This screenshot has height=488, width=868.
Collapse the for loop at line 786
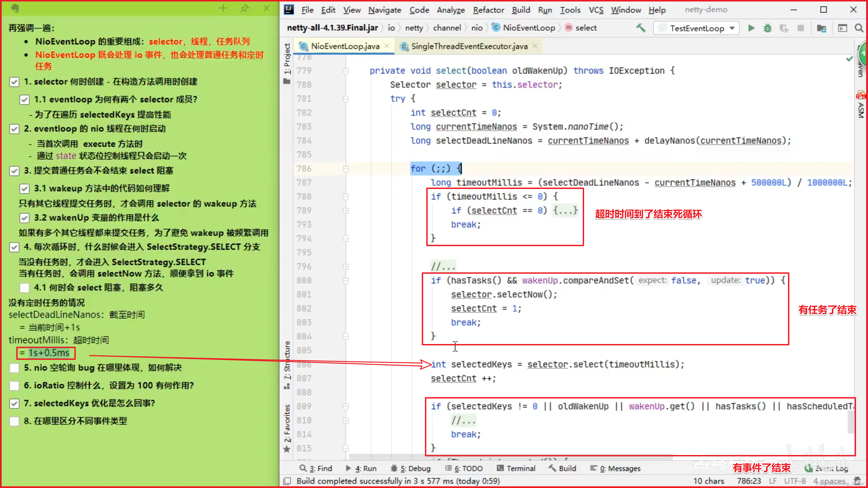point(346,169)
